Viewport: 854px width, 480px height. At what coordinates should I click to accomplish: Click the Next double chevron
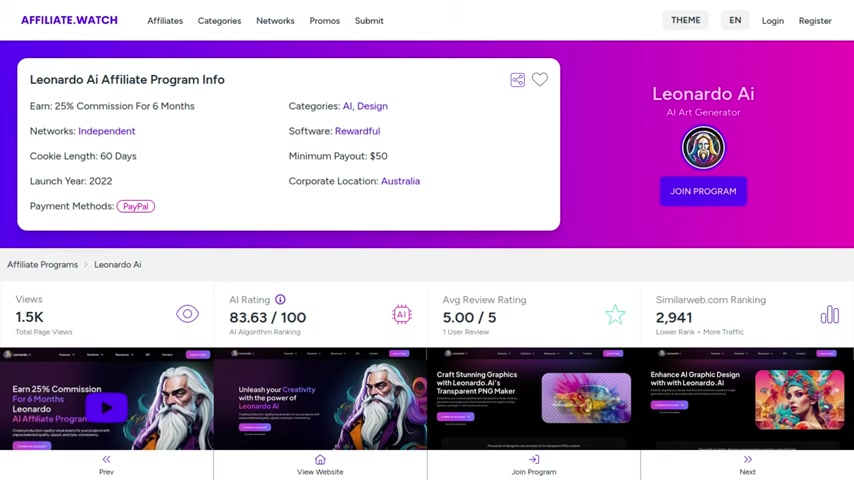click(747, 459)
